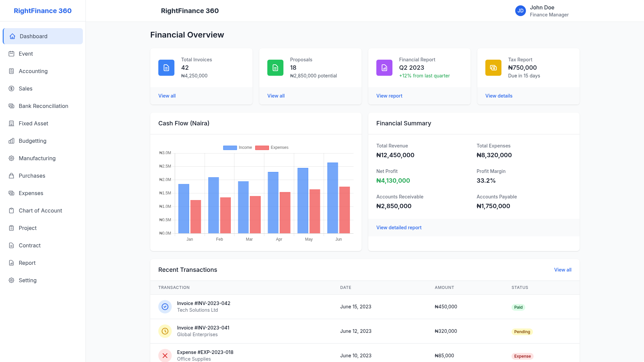The width and height of the screenshot is (644, 362).
Task: Click View detailed report link
Action: [399, 228]
